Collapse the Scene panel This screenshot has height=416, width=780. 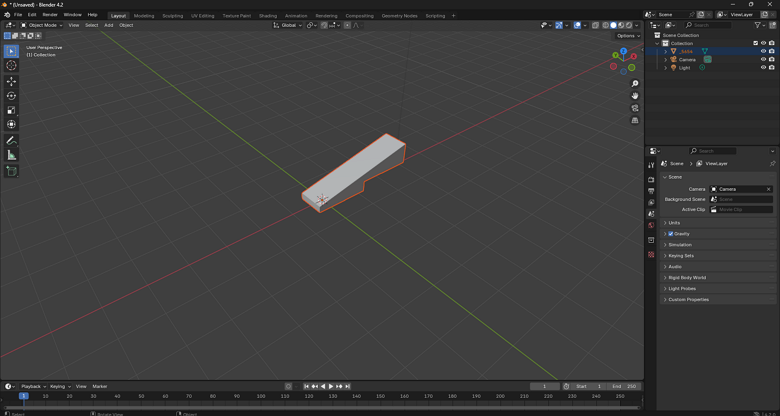[x=718, y=177]
